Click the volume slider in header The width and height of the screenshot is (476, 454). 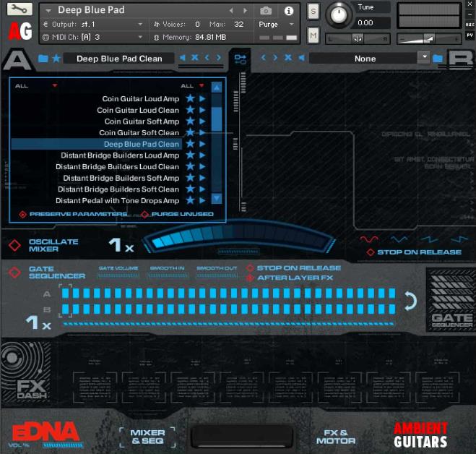pos(429,39)
